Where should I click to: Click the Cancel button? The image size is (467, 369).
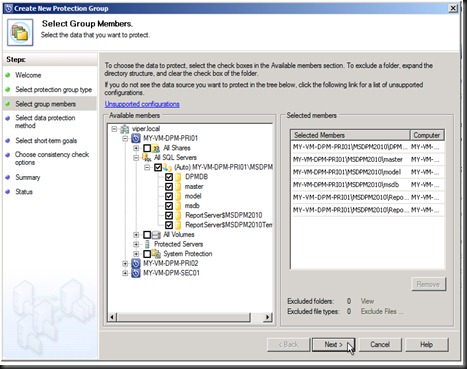[x=380, y=344]
